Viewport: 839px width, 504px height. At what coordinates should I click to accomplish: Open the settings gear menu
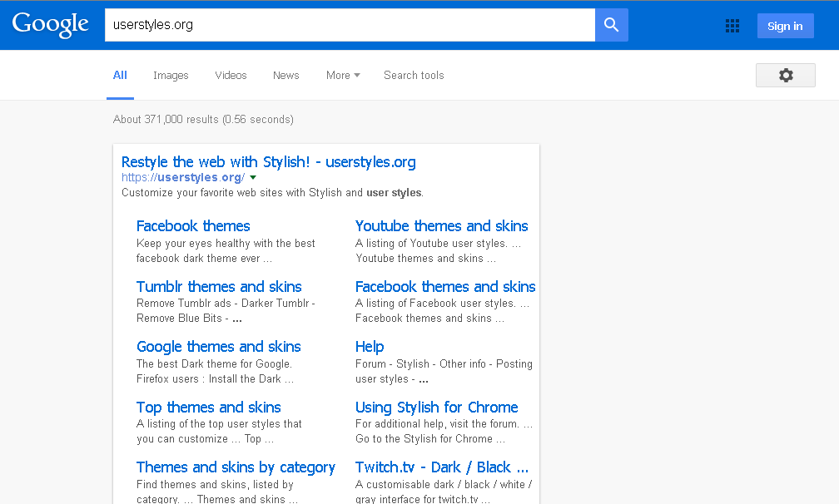(x=786, y=76)
